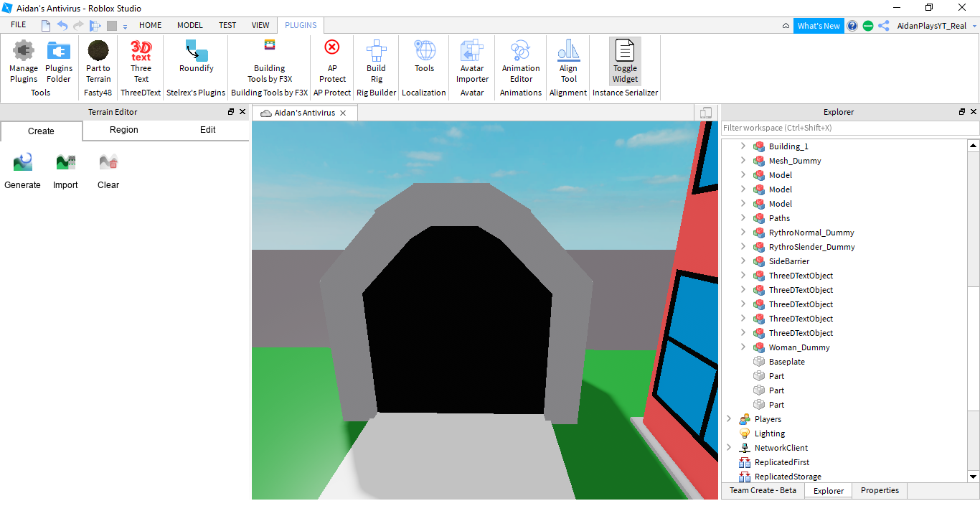
Task: Undock the Explorer panel
Action: tap(962, 112)
